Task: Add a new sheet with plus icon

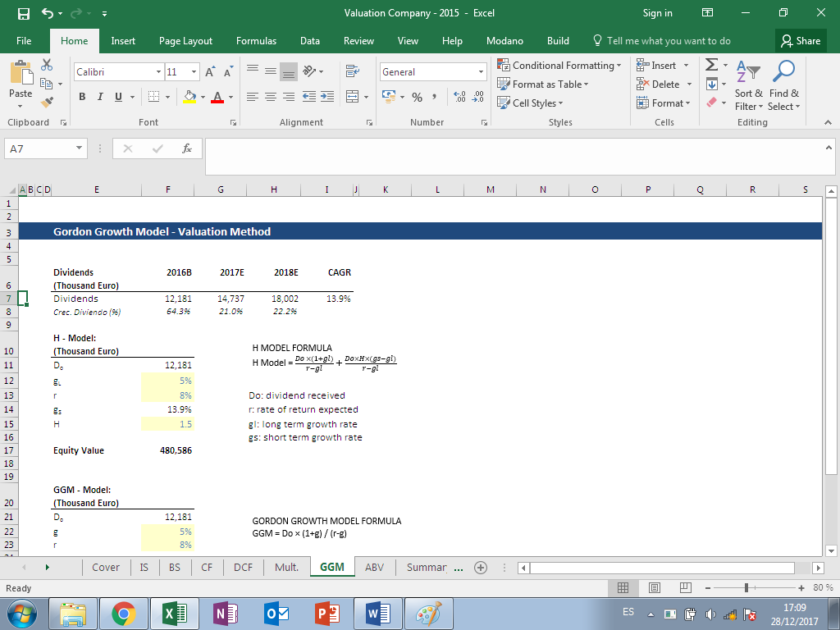Action: tap(481, 568)
